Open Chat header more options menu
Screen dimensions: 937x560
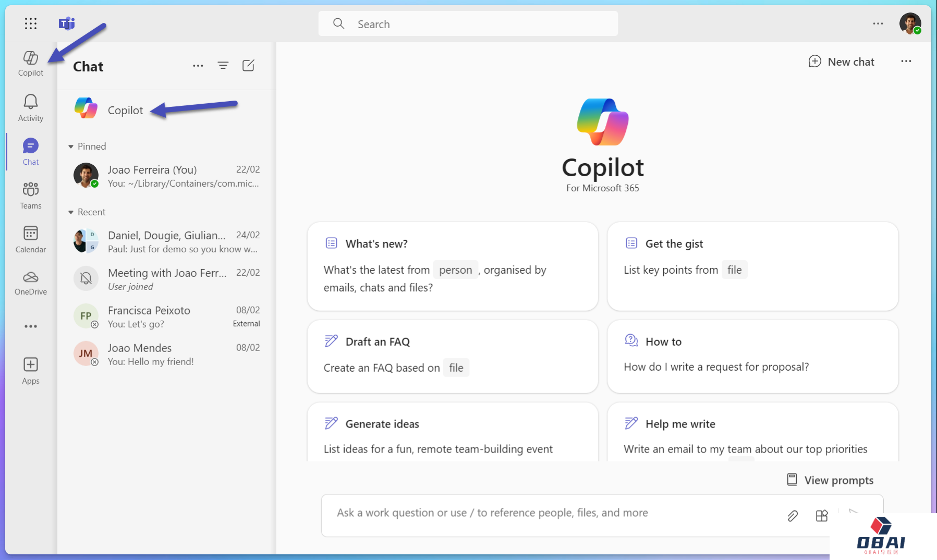[198, 66]
